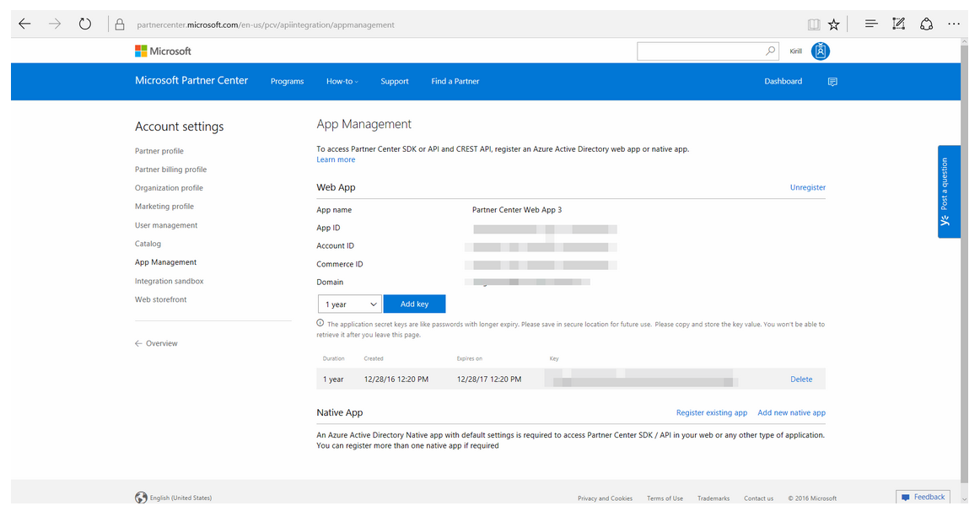The height and width of the screenshot is (522, 980).
Task: Open the 1 year duration dropdown
Action: (x=350, y=304)
